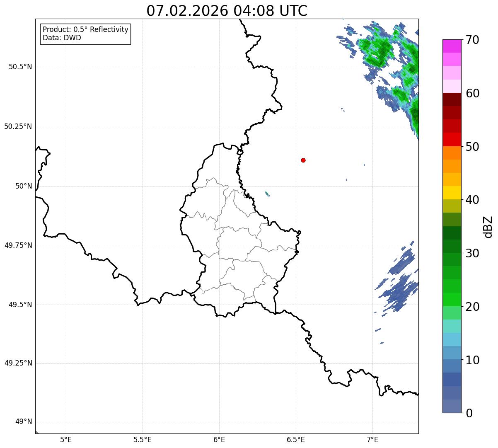Click the dark maroon colorbar segment below 60
498x448 pixels.
pyautogui.click(x=452, y=99)
